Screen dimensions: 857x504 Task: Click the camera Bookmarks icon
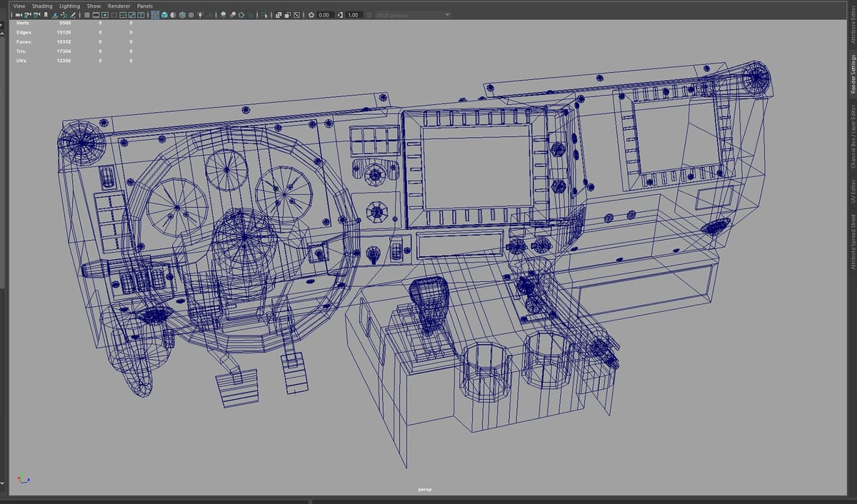click(46, 15)
